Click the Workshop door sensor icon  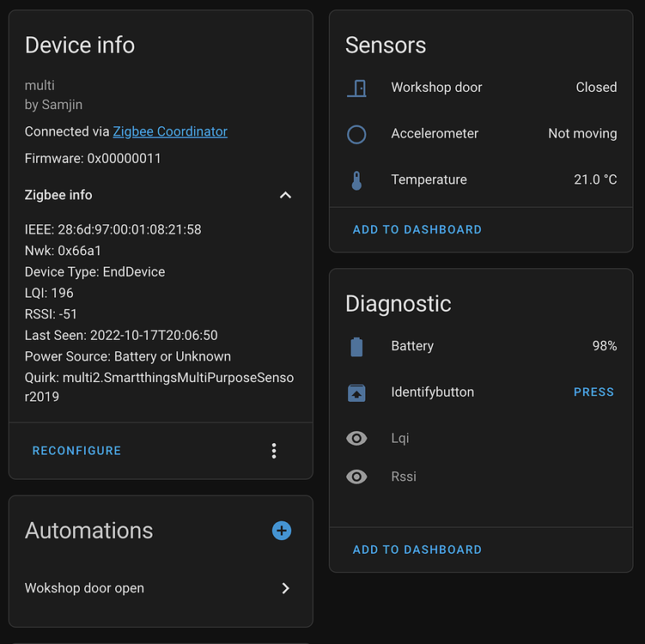356,88
